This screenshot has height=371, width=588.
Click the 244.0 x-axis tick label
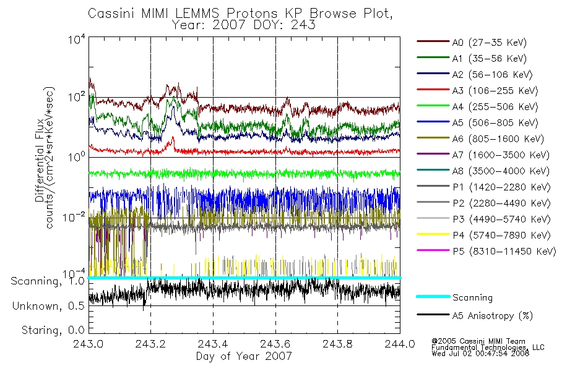400,344
